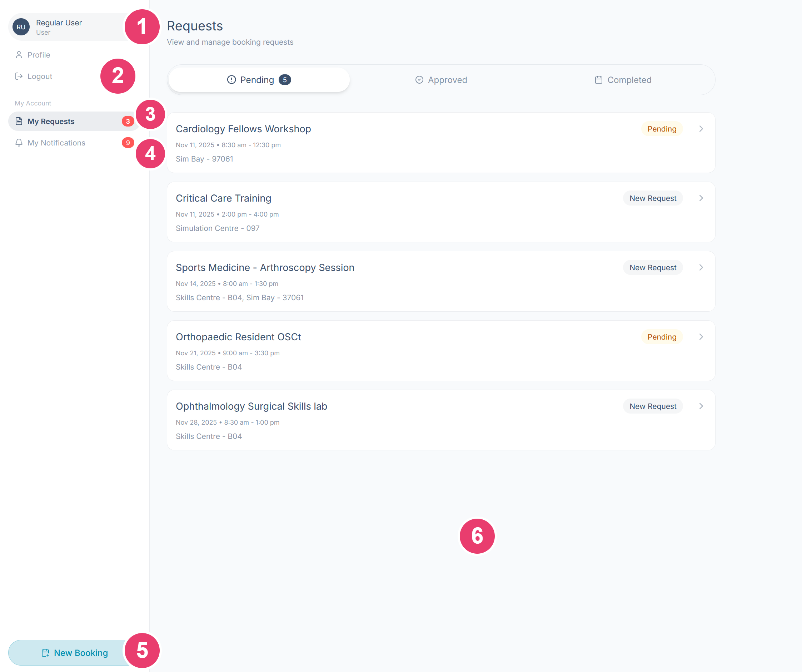Image resolution: width=802 pixels, height=672 pixels.
Task: Expand Ophthalmology Surgical Skills lab chevron
Action: (x=701, y=406)
